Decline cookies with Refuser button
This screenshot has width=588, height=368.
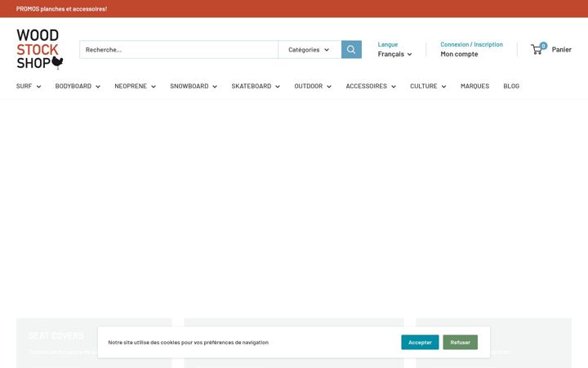tap(460, 342)
